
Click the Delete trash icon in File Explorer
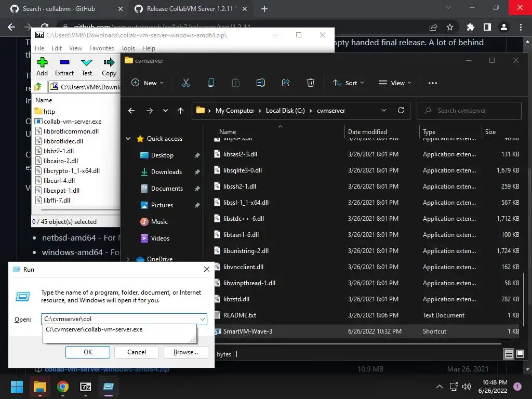pos(311,83)
